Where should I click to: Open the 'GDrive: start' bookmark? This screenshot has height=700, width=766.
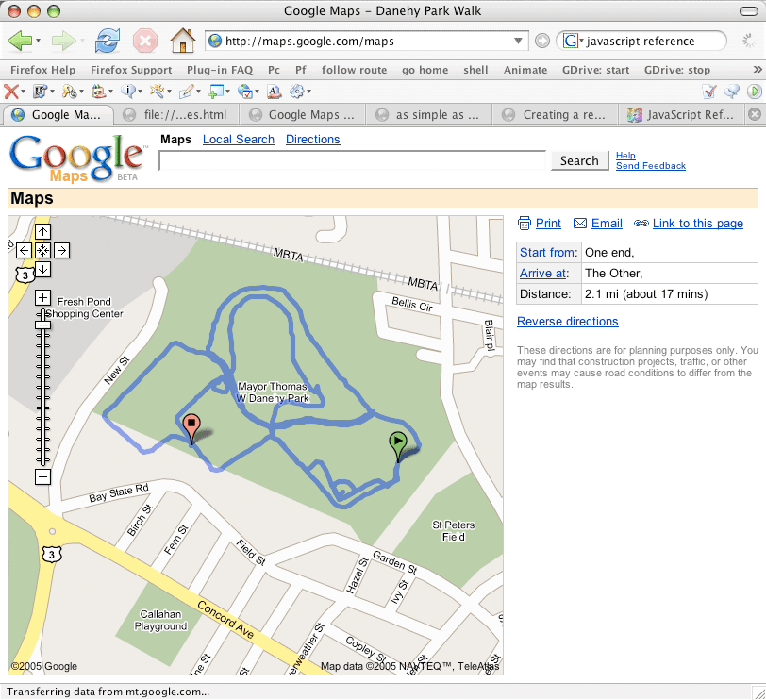(595, 70)
